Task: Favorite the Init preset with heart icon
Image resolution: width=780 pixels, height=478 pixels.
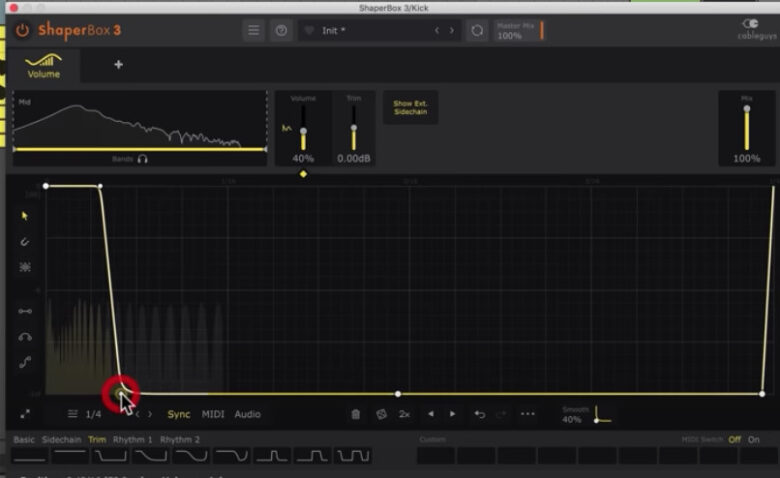Action: coord(309,30)
